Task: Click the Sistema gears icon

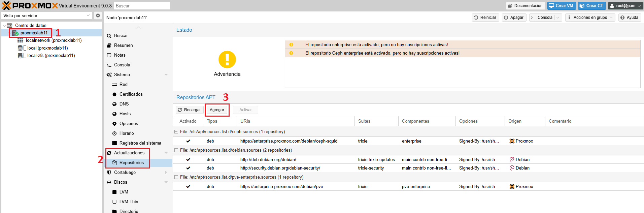Action: point(109,75)
